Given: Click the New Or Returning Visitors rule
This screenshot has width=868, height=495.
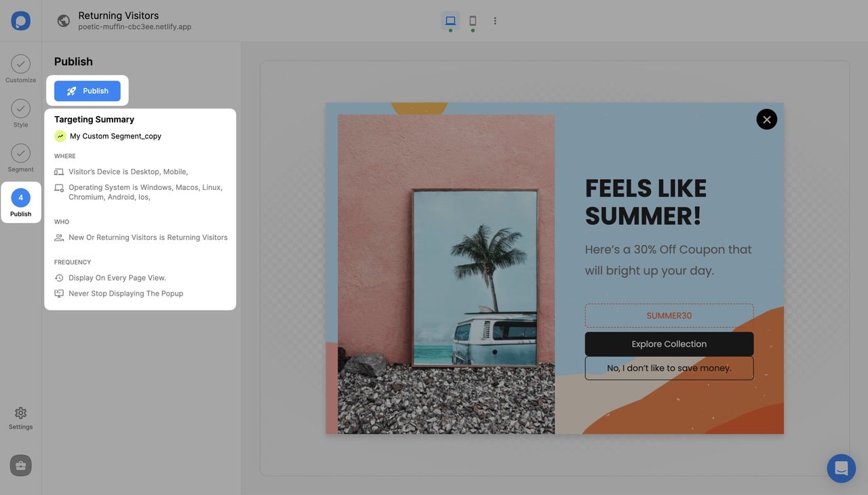Looking at the screenshot, I should (x=148, y=238).
